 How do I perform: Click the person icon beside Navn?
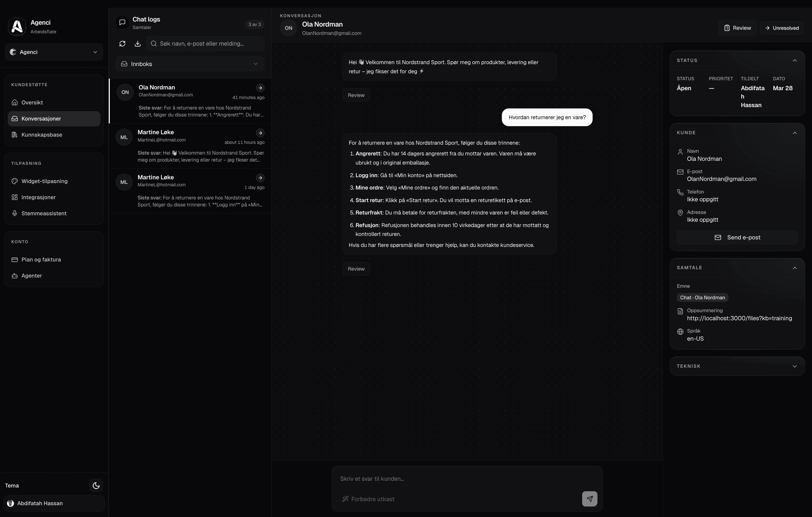pyautogui.click(x=680, y=152)
